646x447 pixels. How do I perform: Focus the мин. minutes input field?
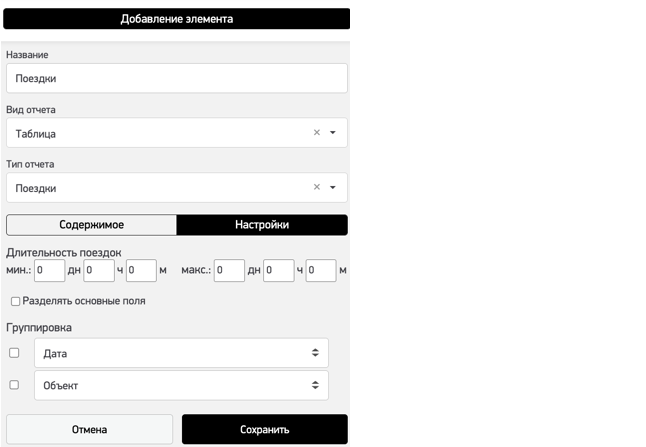coord(141,270)
